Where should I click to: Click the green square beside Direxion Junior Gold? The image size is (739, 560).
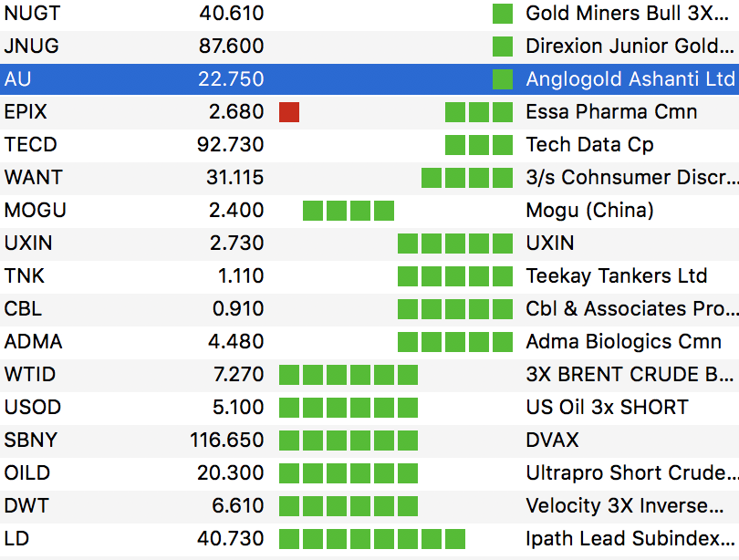click(502, 47)
